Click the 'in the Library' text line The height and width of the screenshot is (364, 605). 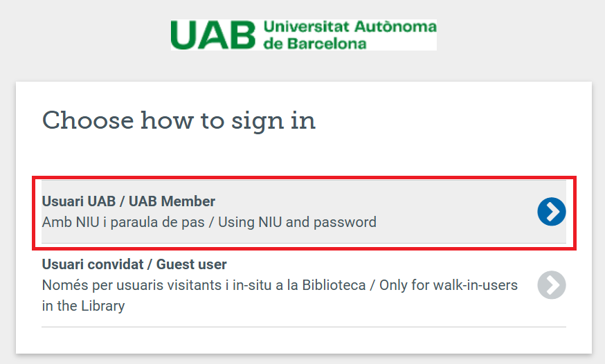coord(83,306)
